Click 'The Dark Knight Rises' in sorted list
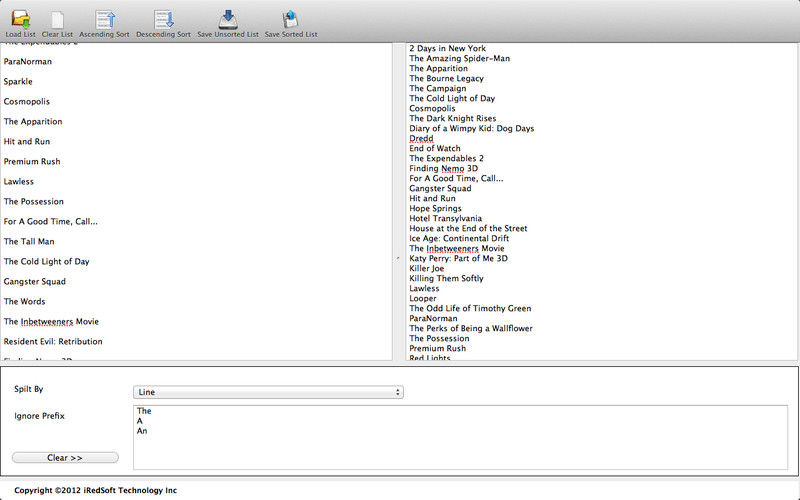800x500 pixels. click(x=453, y=118)
